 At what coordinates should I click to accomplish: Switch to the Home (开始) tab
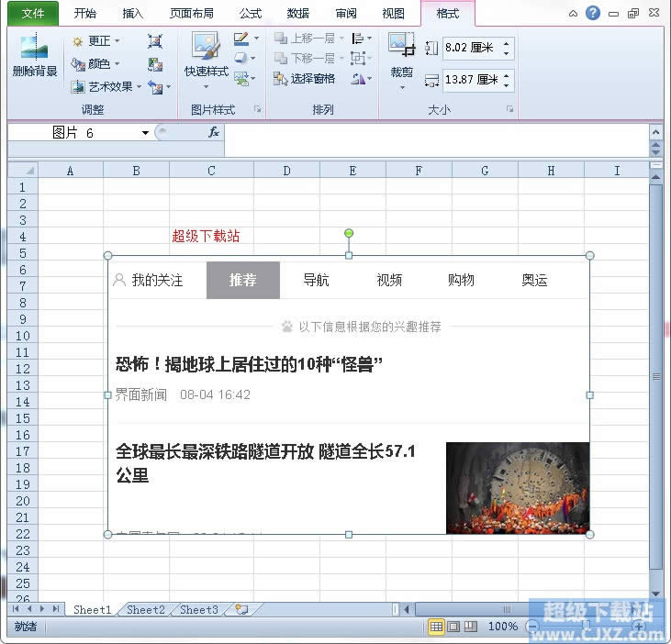tap(84, 13)
